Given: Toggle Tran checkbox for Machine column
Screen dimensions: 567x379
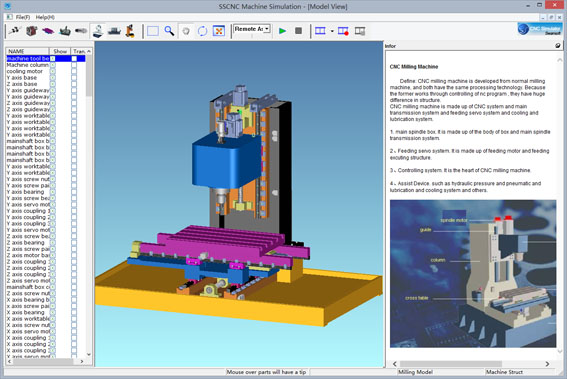Looking at the screenshot, I should click(x=74, y=65).
